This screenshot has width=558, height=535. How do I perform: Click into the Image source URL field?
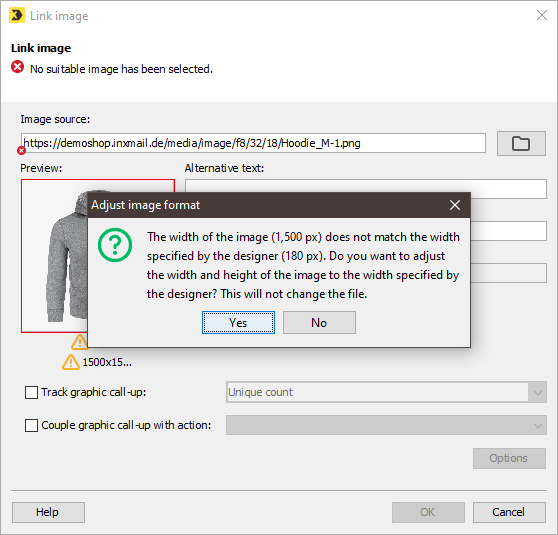tap(253, 143)
